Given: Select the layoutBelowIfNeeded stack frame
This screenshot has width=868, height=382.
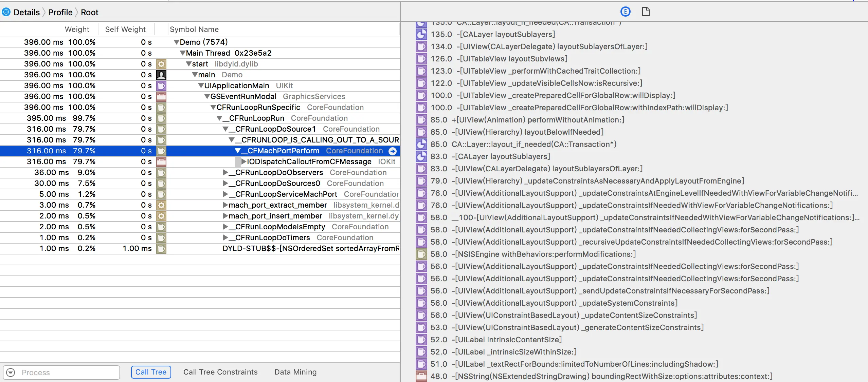Looking at the screenshot, I should click(x=527, y=132).
